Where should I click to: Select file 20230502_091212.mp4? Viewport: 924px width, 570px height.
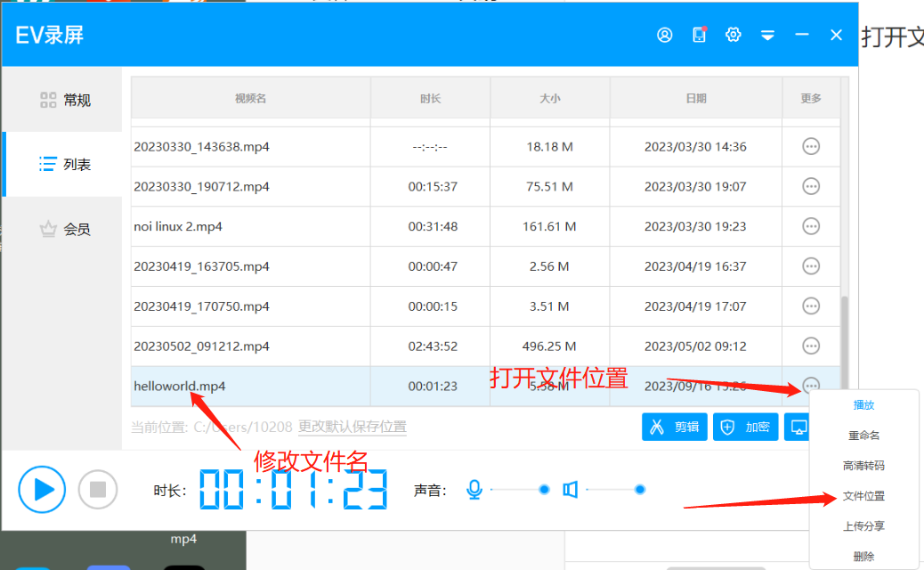201,346
